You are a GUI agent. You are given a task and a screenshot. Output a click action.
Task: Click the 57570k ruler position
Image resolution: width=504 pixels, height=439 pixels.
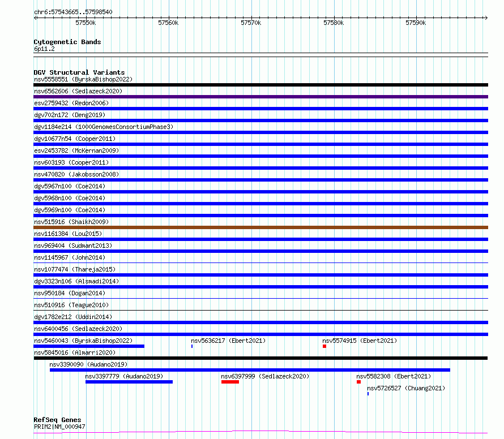point(251,23)
